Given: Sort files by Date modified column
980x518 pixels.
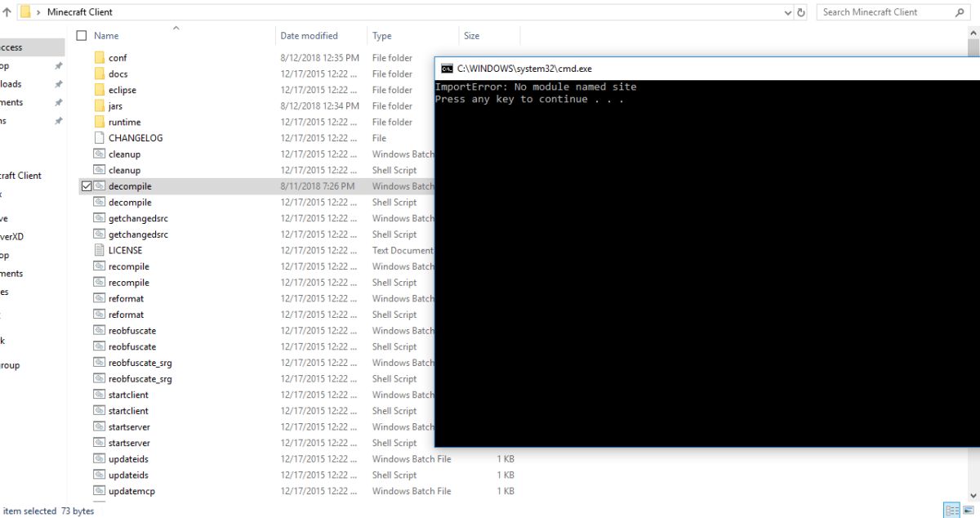Looking at the screenshot, I should 309,36.
